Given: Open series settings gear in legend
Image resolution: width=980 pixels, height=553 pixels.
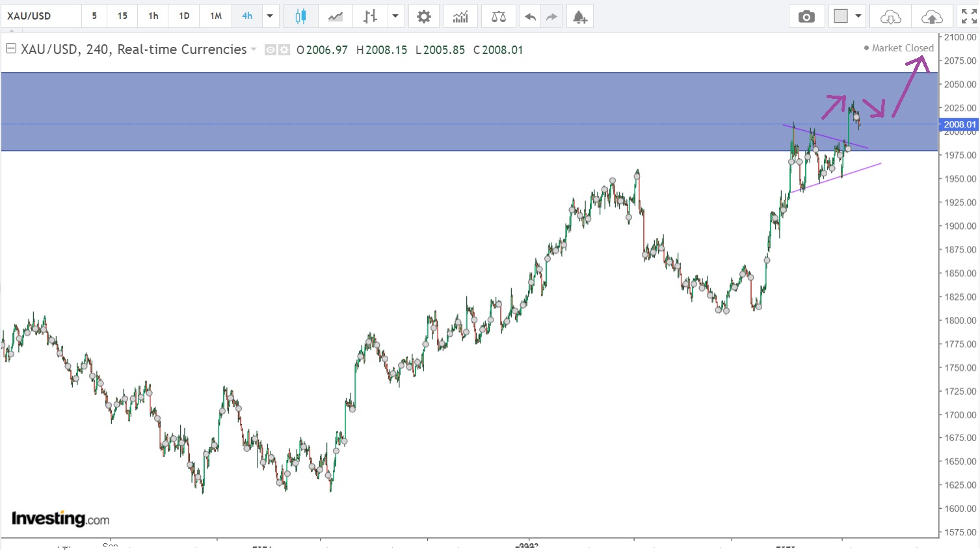Looking at the screenshot, I should click(x=284, y=49).
